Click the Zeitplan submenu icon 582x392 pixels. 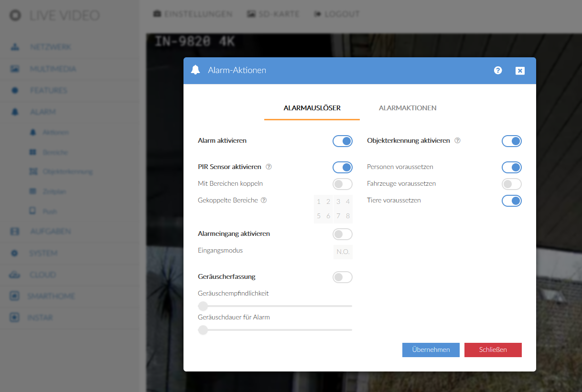click(x=32, y=191)
